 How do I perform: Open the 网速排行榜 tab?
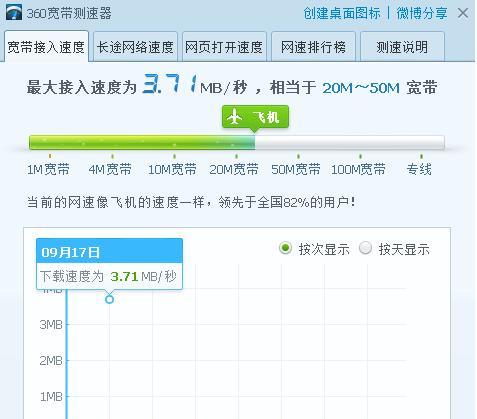click(313, 47)
